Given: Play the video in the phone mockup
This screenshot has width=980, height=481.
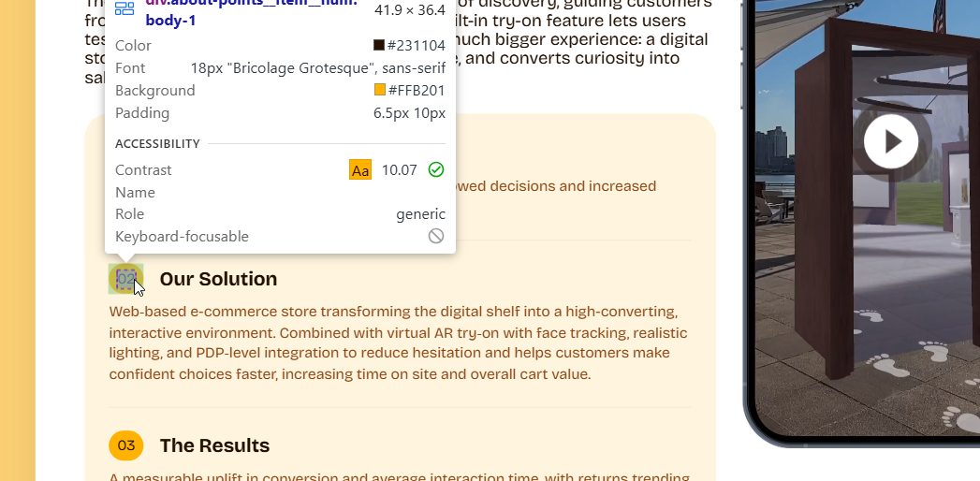Looking at the screenshot, I should 890,141.
